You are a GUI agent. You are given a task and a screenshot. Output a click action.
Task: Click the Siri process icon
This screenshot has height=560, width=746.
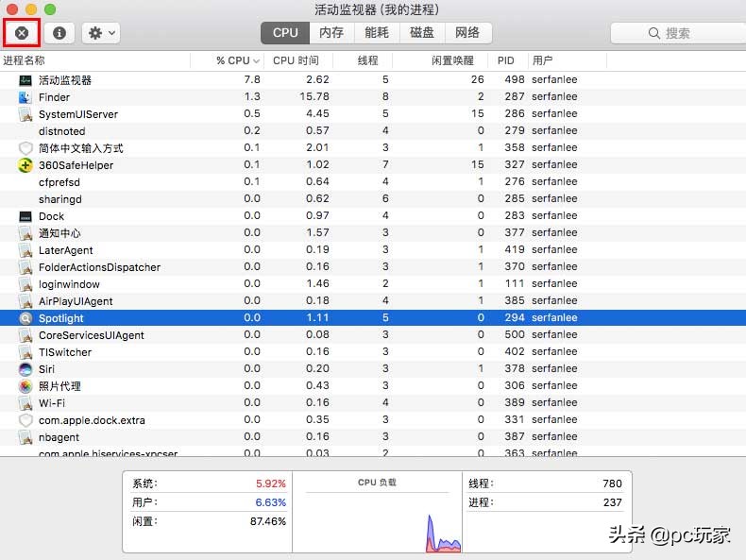click(x=25, y=369)
